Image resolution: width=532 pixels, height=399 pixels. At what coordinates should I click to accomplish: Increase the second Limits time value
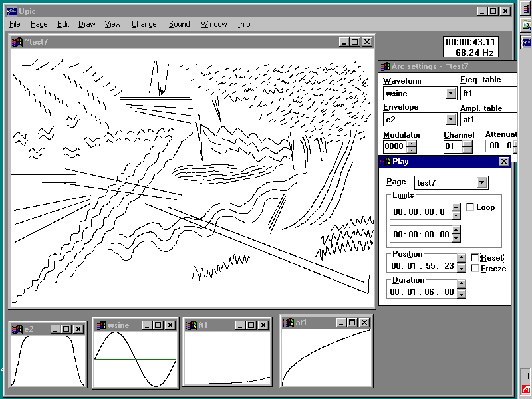[456, 230]
